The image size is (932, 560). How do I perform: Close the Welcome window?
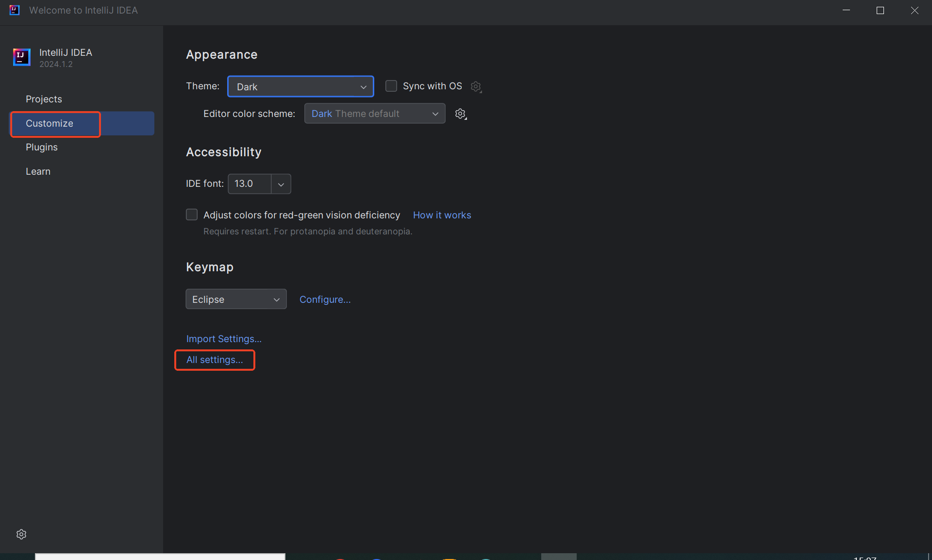[915, 11]
